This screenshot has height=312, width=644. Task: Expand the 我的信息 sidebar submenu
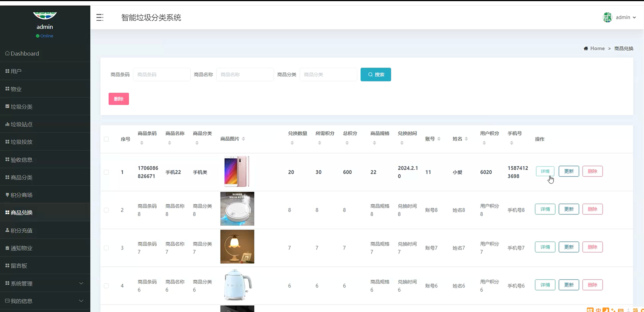coord(45,301)
